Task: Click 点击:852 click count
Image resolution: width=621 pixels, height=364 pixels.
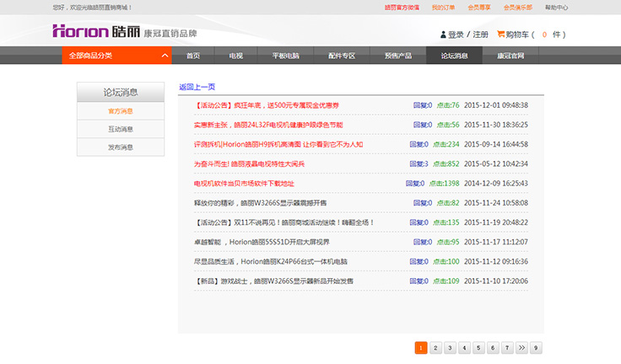Action: (x=446, y=163)
